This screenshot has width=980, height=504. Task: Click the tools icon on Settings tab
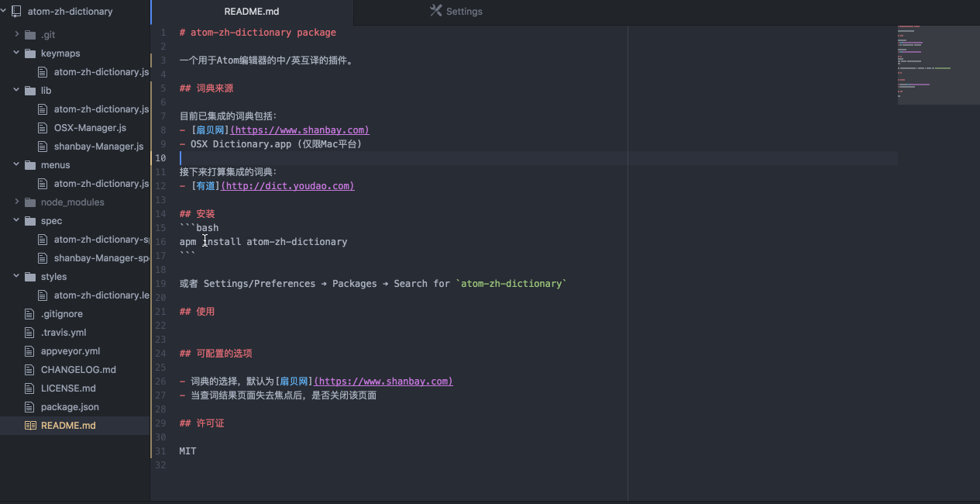coord(436,11)
